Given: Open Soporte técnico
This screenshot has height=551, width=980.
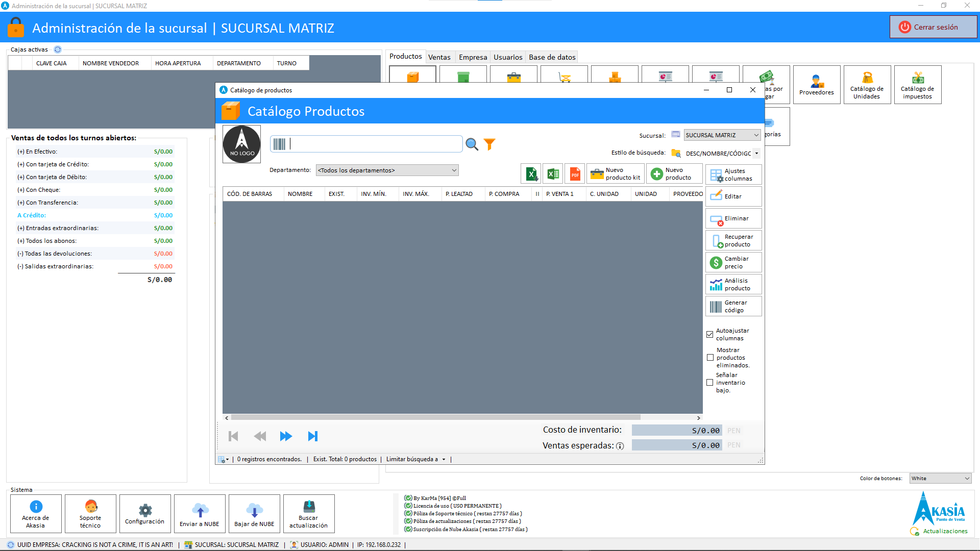Looking at the screenshot, I should [90, 514].
